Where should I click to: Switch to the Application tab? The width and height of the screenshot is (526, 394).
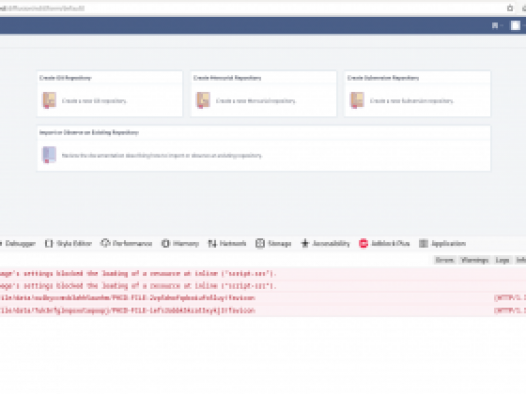pos(442,243)
